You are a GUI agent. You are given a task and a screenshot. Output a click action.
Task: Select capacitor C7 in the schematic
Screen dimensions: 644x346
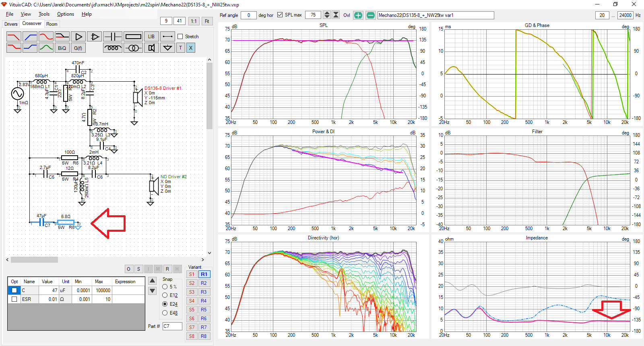coord(42,222)
